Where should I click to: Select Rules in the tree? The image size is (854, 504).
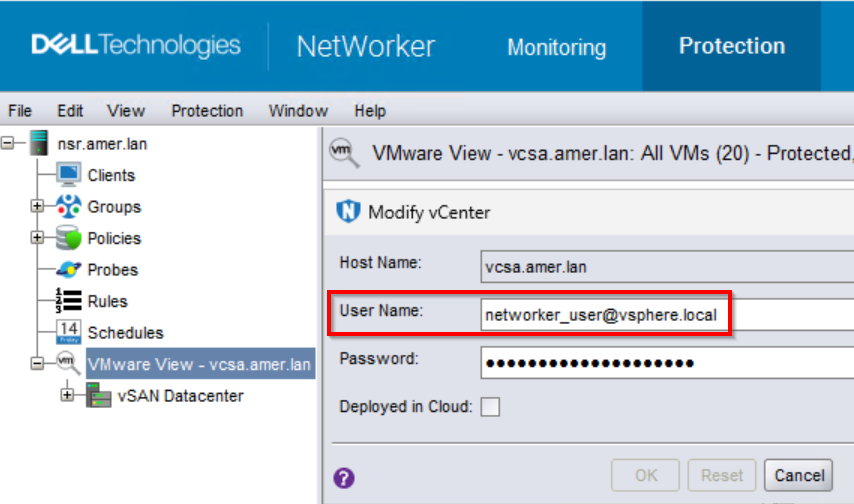tap(107, 301)
